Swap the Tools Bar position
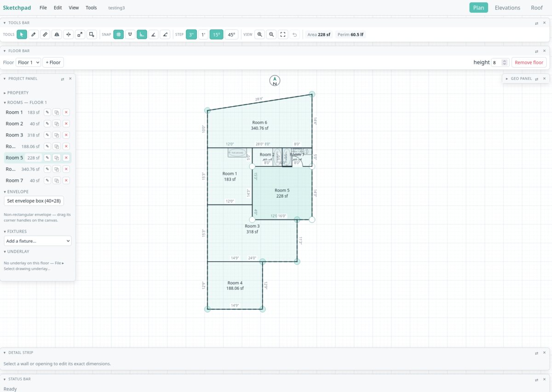This screenshot has width=552, height=392. [536, 23]
